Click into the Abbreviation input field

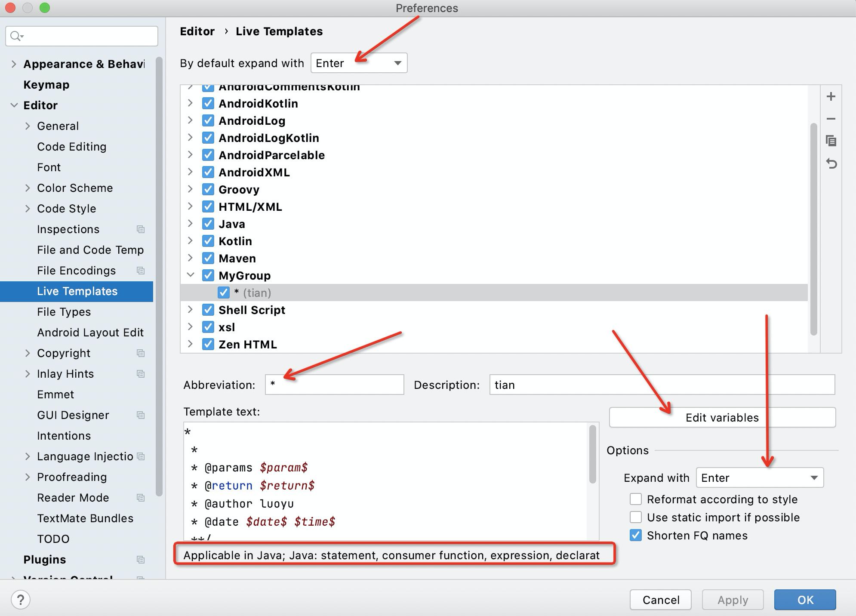coord(334,385)
